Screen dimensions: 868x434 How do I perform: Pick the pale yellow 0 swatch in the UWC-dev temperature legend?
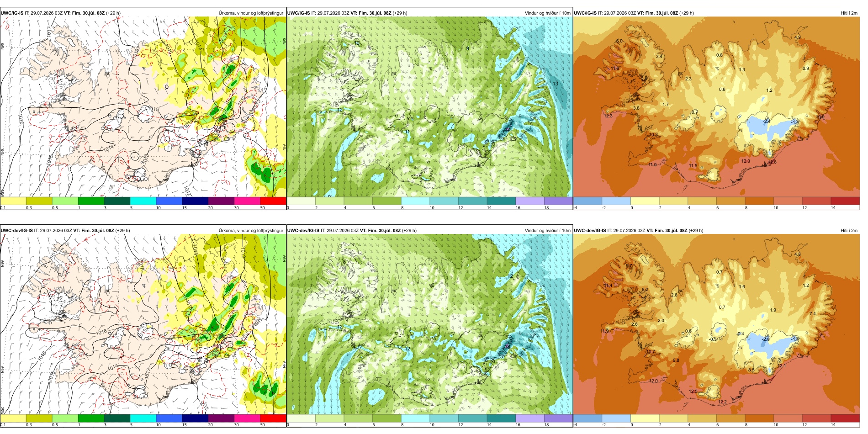click(645, 418)
